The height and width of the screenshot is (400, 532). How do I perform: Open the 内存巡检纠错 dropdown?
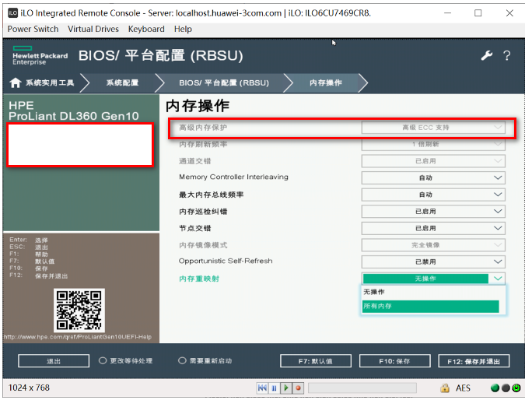tap(433, 211)
